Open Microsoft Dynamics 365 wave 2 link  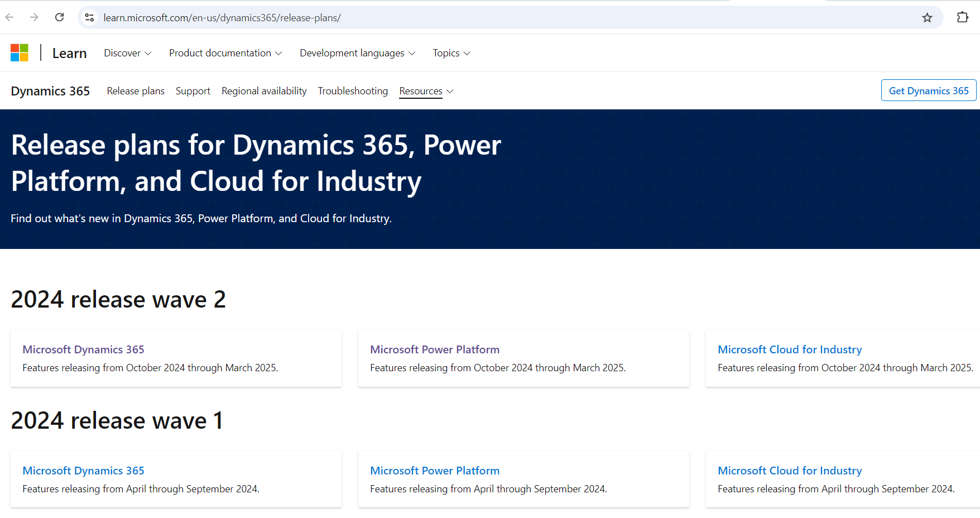(x=83, y=349)
